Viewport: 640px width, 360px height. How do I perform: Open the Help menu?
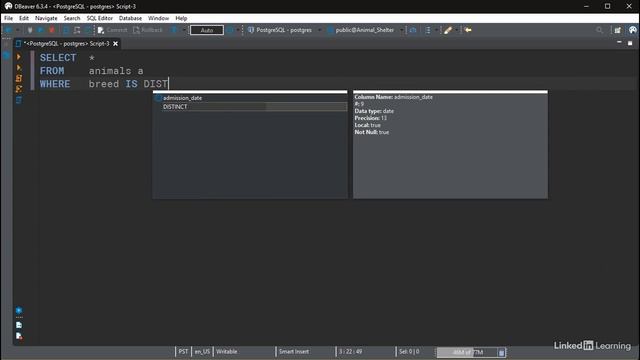181,18
